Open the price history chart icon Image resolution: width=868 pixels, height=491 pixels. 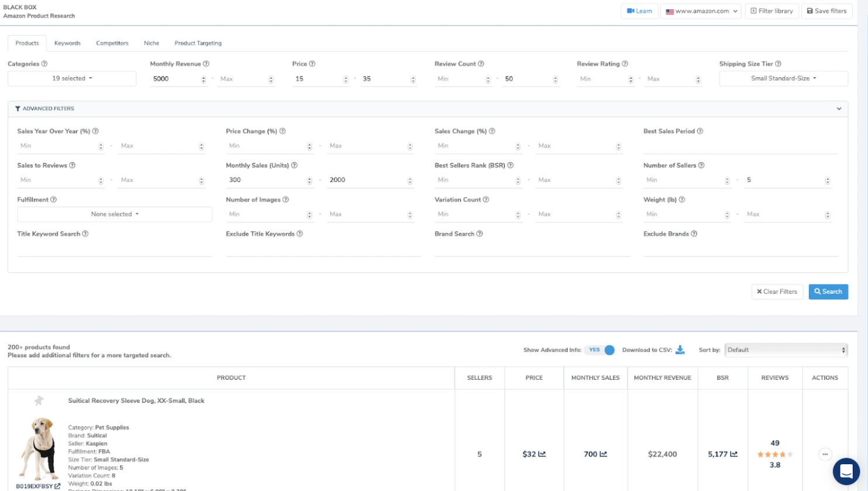(x=542, y=454)
